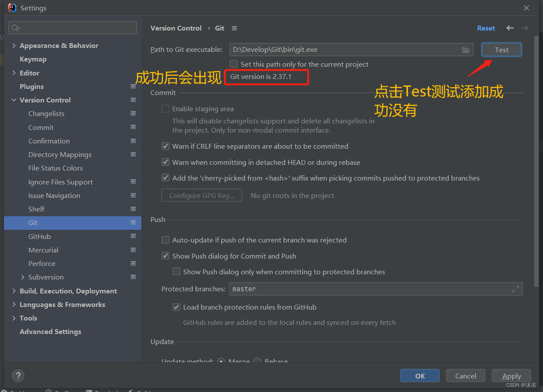The image size is (543, 392).
Task: Click project icon beside GitHub row
Action: pos(133,236)
